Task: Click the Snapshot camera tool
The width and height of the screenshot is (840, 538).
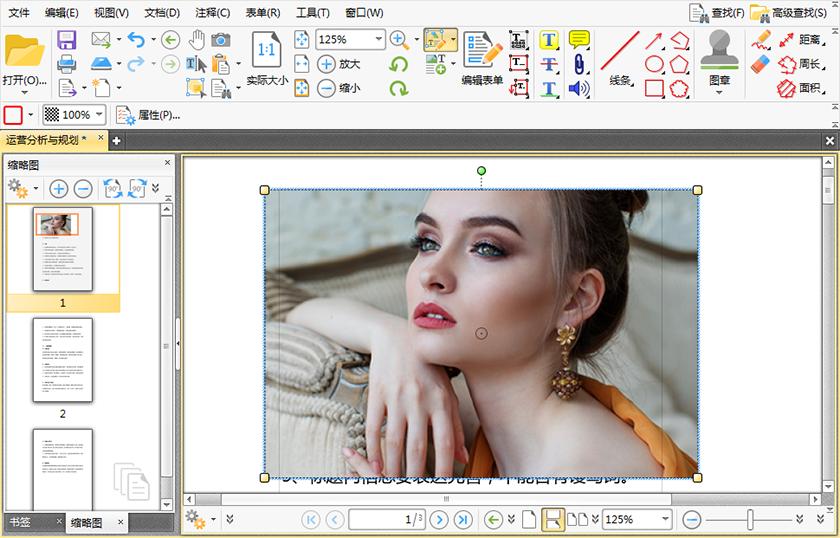Action: [x=221, y=40]
